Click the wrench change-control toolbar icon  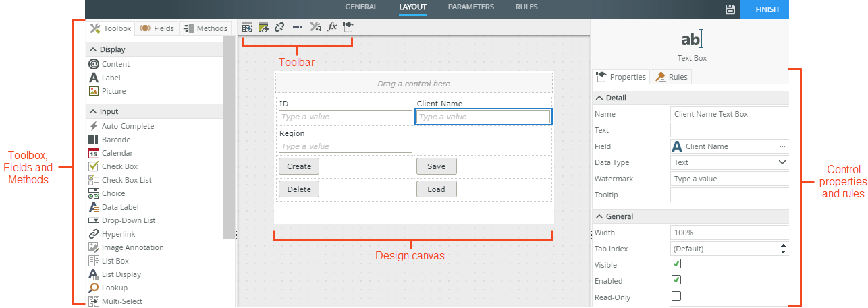315,28
